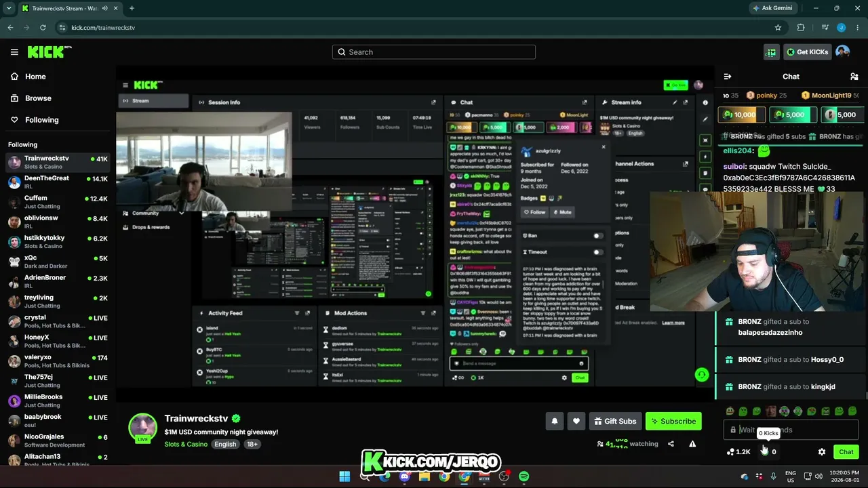Screen dimensions: 868x488
Task: Click the green Subscribe button
Action: [673, 421]
